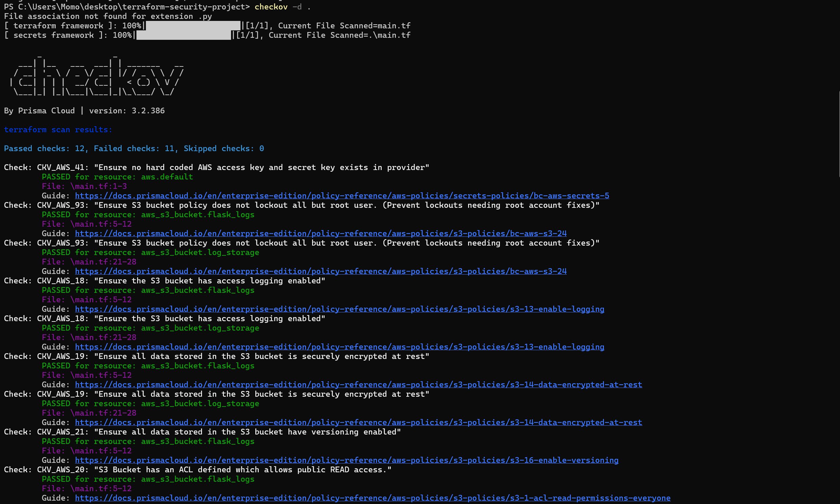The image size is (840, 504).
Task: Click the Prisma Cloud version 3.2.386 text
Action: [84, 111]
